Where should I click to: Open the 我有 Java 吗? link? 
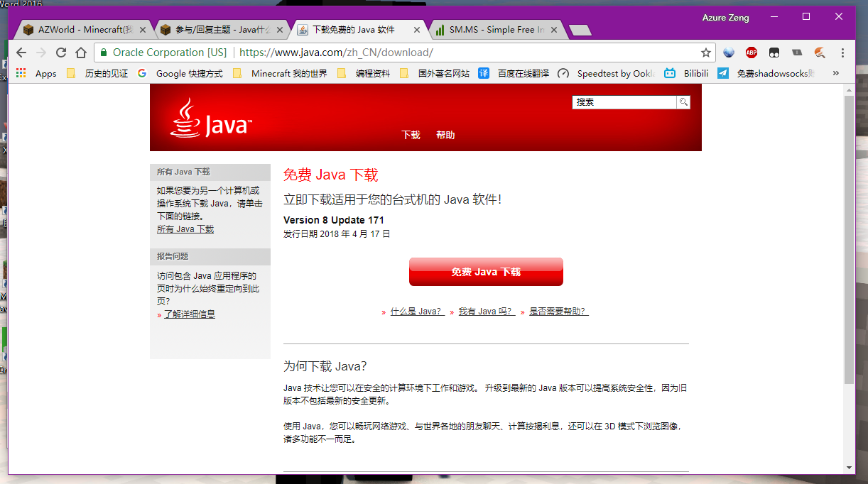[487, 312]
